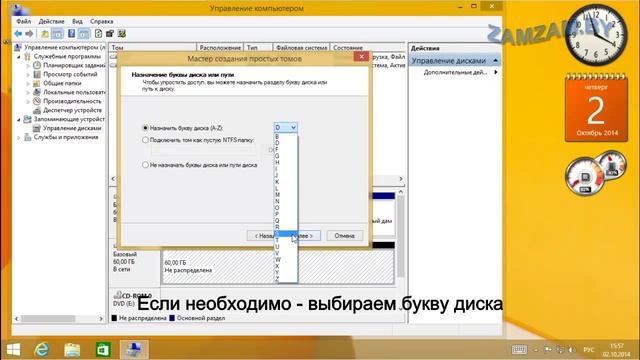The height and width of the screenshot is (360, 640).
Task: Click the up-one-level folder toolbar icon
Action: click(44, 34)
